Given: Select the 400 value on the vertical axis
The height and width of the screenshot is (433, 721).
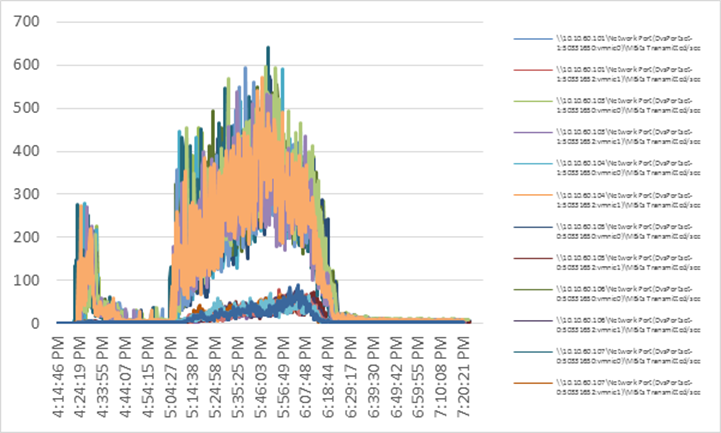Looking at the screenshot, I should point(26,151).
